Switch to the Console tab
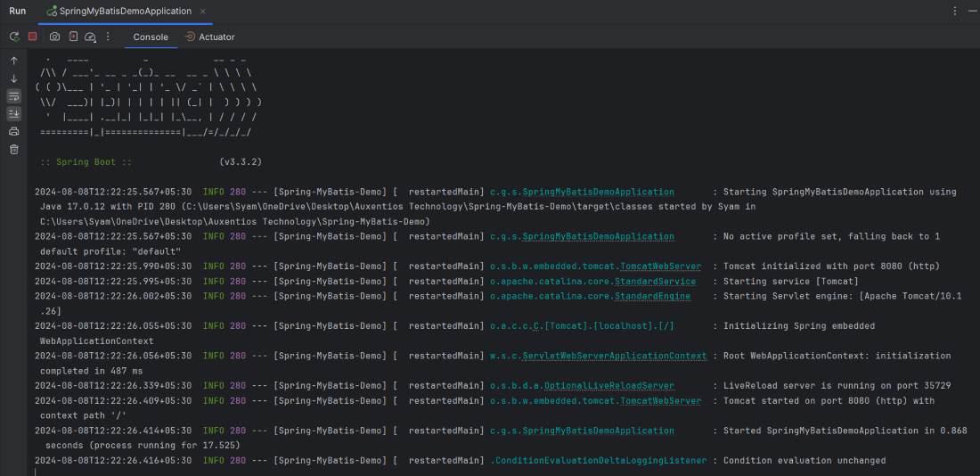Image resolution: width=980 pixels, height=476 pixels. coord(151,37)
